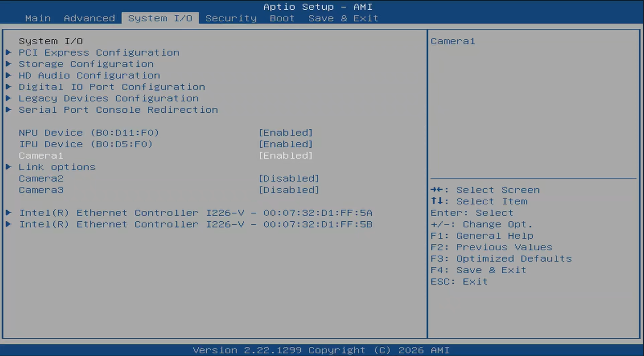Click F4: Save & Exit hint
This screenshot has height=356, width=644.
click(x=479, y=269)
